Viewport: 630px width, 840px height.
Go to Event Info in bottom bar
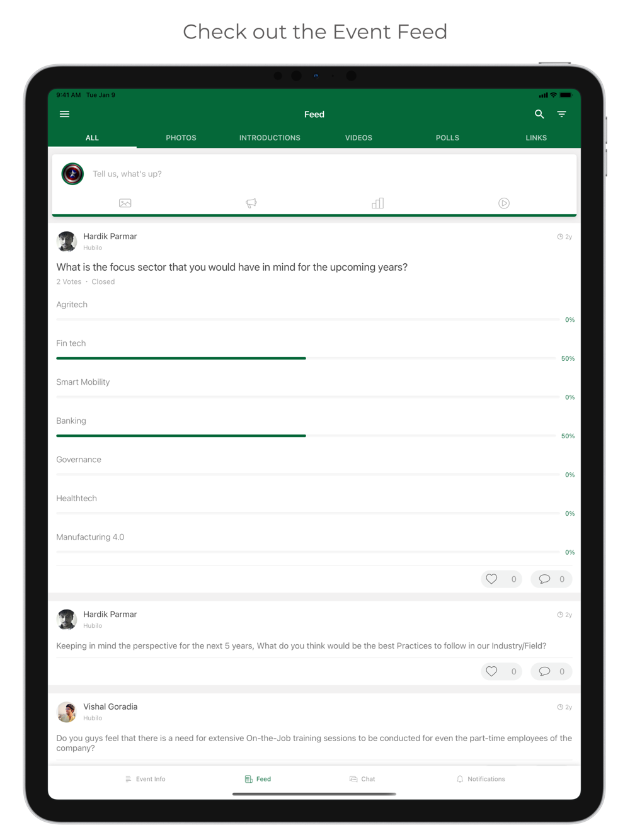(145, 779)
